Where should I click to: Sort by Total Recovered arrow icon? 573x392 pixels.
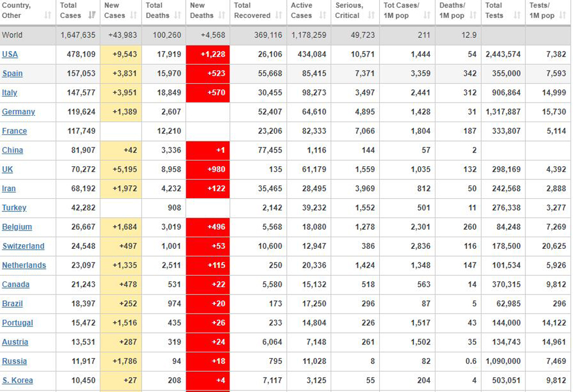(279, 15)
